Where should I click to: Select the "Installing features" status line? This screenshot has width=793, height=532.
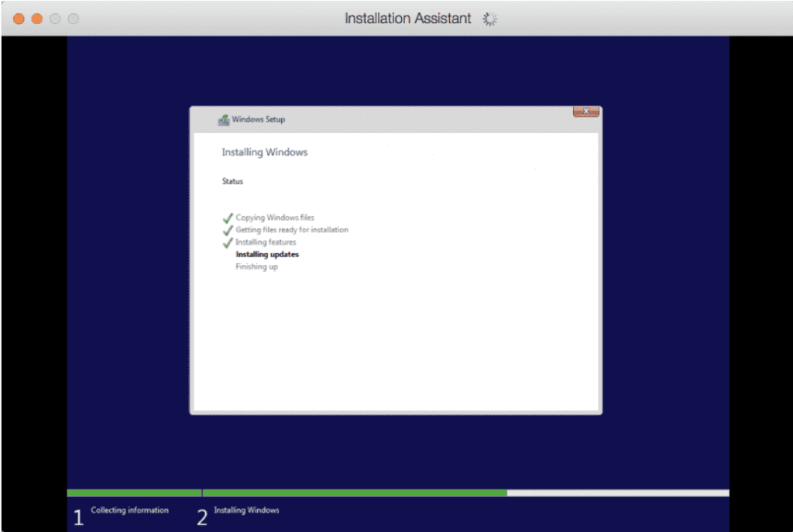[266, 242]
